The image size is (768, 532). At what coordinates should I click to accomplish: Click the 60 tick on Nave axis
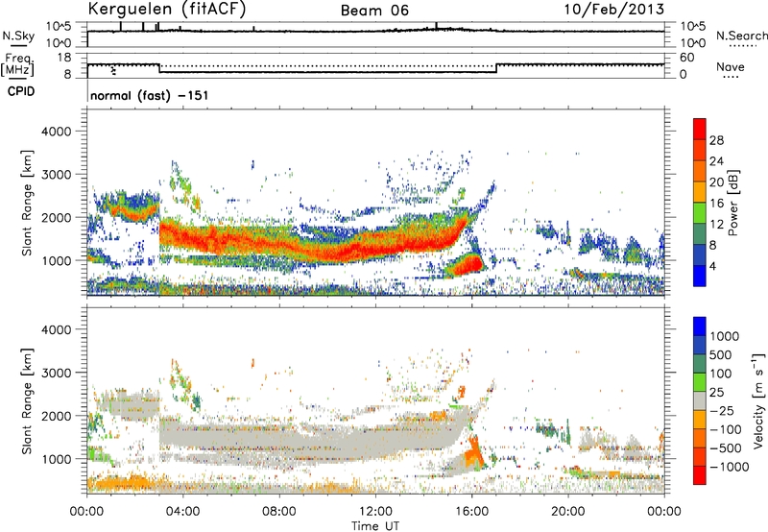click(x=686, y=58)
